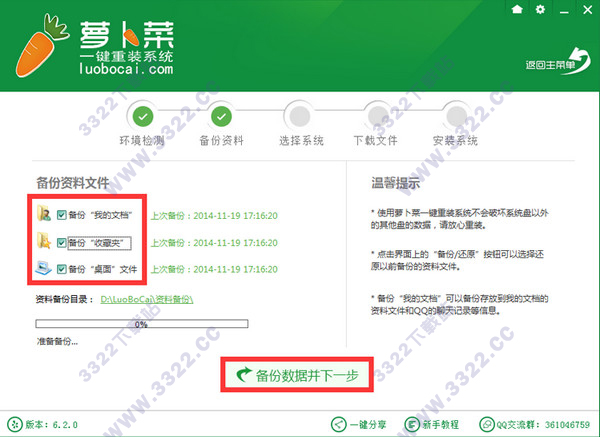Image resolution: width=600 pixels, height=437 pixels.
Task: Click the 我的文档 last backup timestamp
Action: pyautogui.click(x=214, y=215)
